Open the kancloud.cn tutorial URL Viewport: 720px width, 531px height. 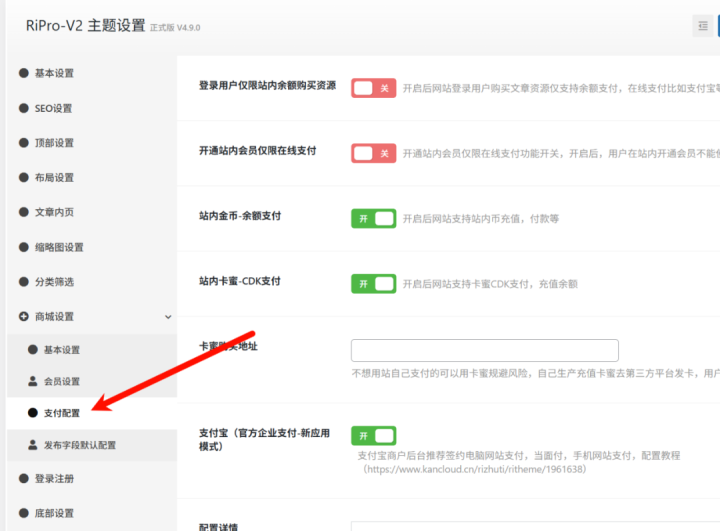point(475,469)
